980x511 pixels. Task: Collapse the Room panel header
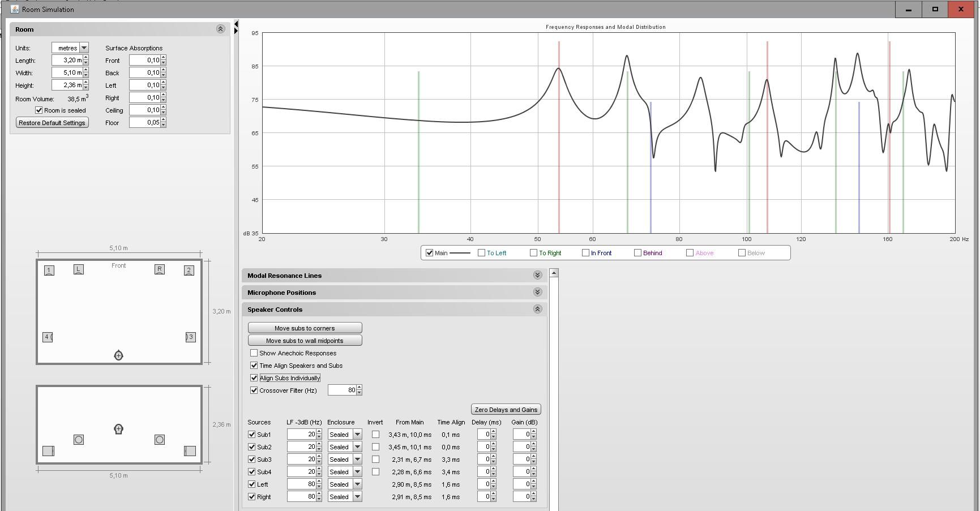click(220, 29)
